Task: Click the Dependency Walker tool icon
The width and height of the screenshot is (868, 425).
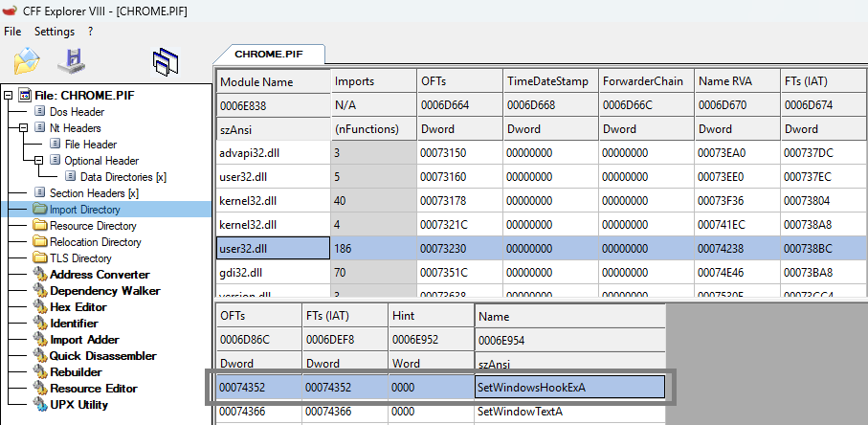Action: pos(40,290)
